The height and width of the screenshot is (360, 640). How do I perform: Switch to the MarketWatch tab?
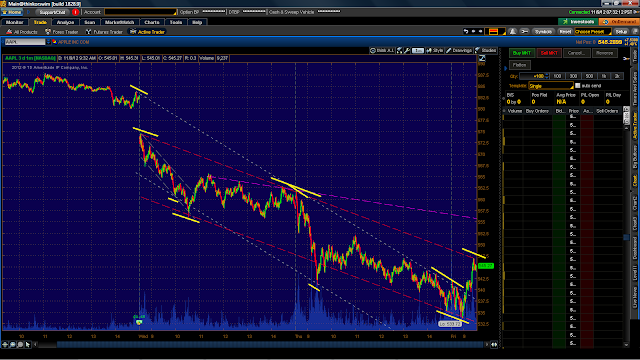(x=119, y=22)
